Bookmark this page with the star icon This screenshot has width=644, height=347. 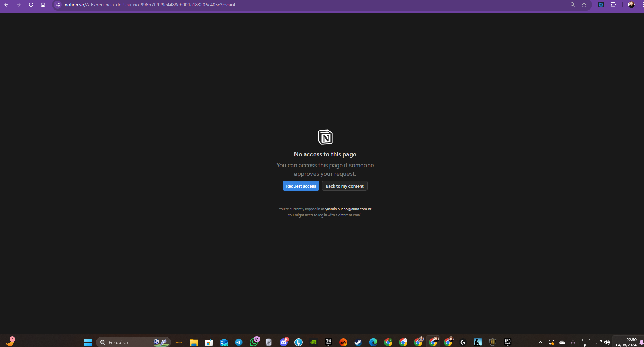[x=584, y=5]
